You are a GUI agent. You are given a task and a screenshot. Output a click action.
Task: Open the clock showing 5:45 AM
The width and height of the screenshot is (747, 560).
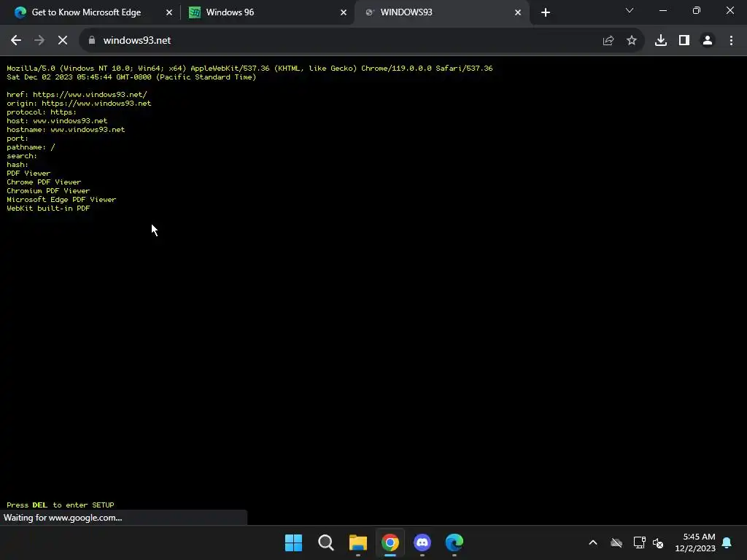(x=695, y=542)
